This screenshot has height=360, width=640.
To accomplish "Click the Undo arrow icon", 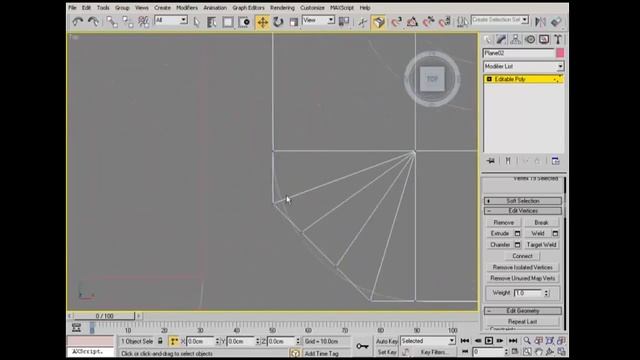I will click(x=77, y=22).
